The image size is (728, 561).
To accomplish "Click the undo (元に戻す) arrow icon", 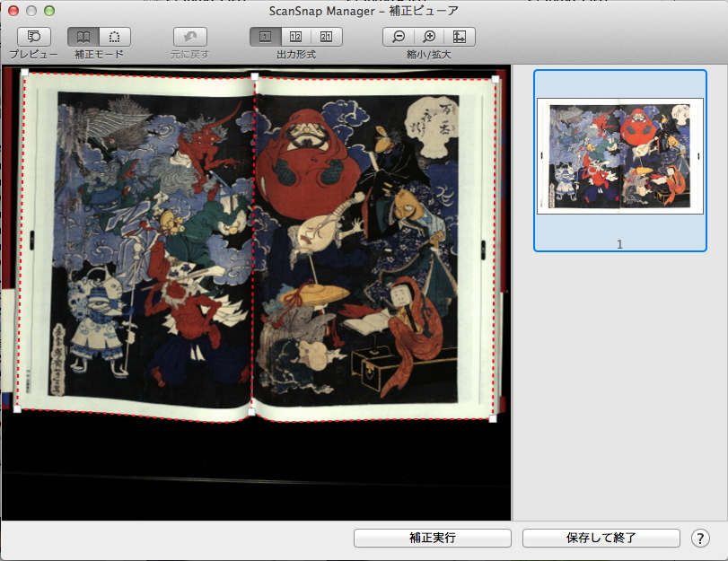I will tap(190, 37).
